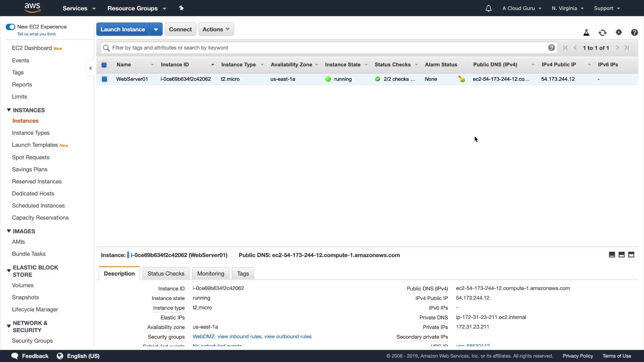Click the help question mark icon
Viewport: 644px width, 362px height.
(634, 33)
